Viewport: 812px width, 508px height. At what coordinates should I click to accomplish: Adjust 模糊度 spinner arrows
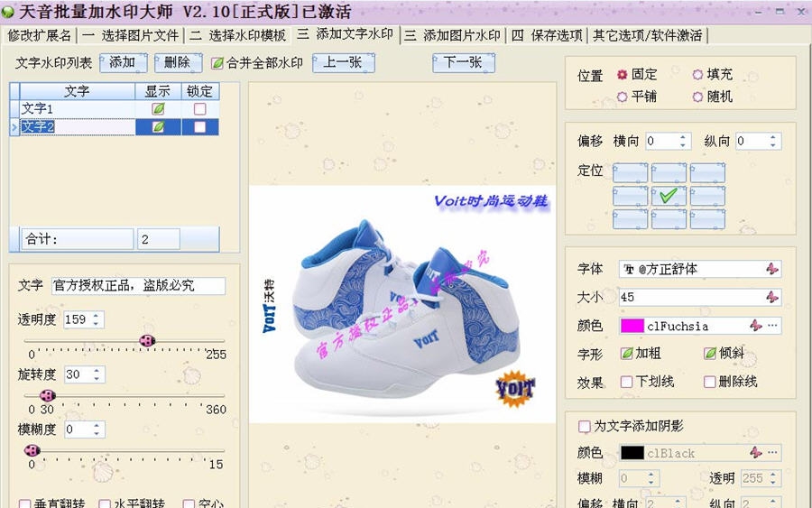97,429
